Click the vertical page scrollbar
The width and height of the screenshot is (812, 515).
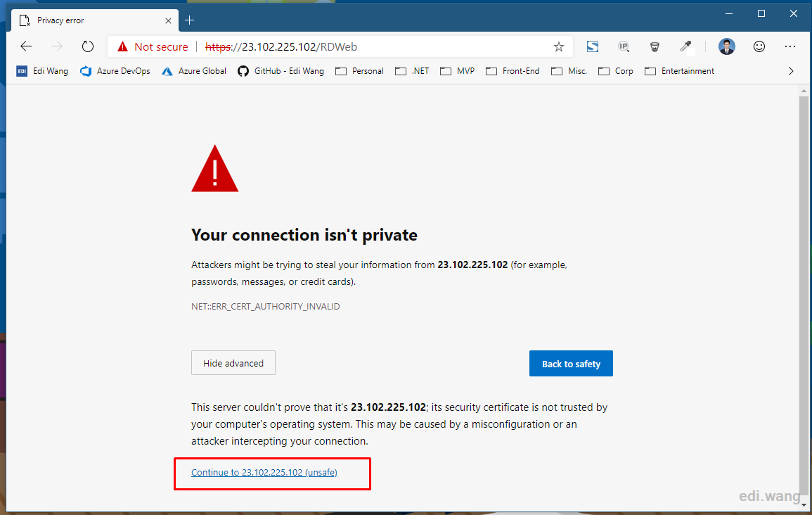[803, 298]
